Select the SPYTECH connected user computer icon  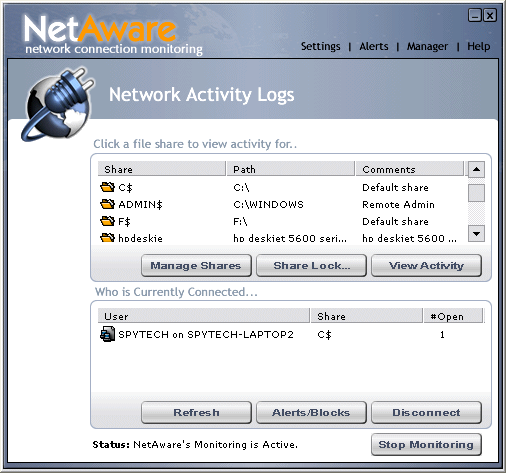tap(107, 334)
